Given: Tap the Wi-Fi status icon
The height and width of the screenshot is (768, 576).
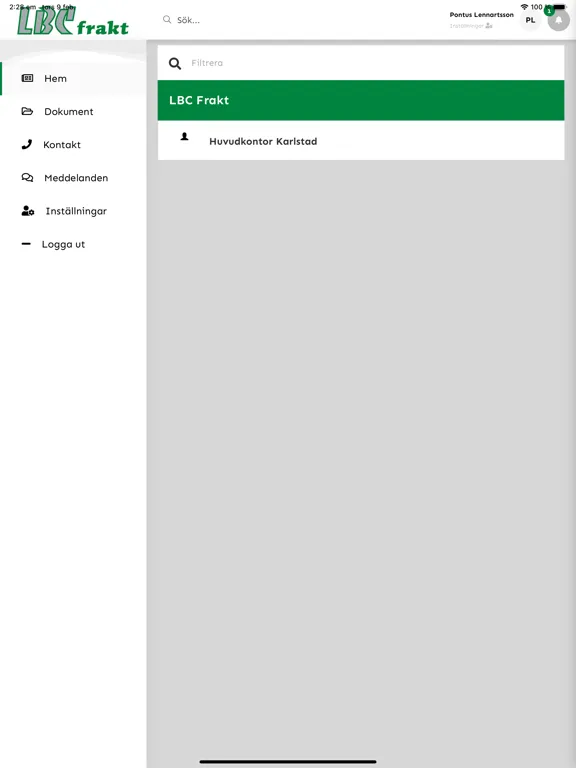Looking at the screenshot, I should (525, 7).
